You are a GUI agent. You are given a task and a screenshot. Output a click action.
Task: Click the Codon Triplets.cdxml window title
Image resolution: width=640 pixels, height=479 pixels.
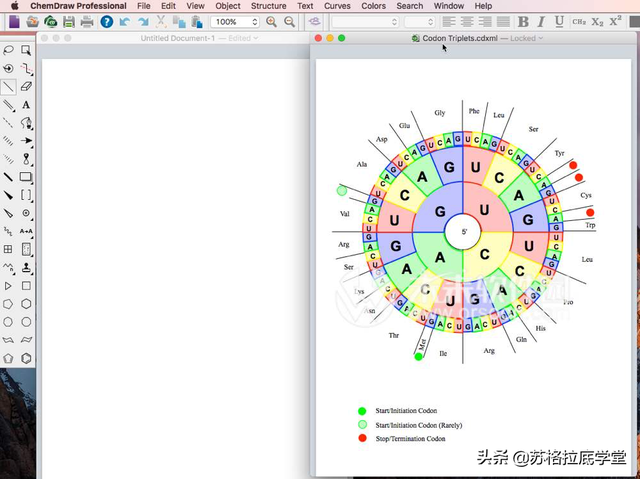pyautogui.click(x=462, y=38)
